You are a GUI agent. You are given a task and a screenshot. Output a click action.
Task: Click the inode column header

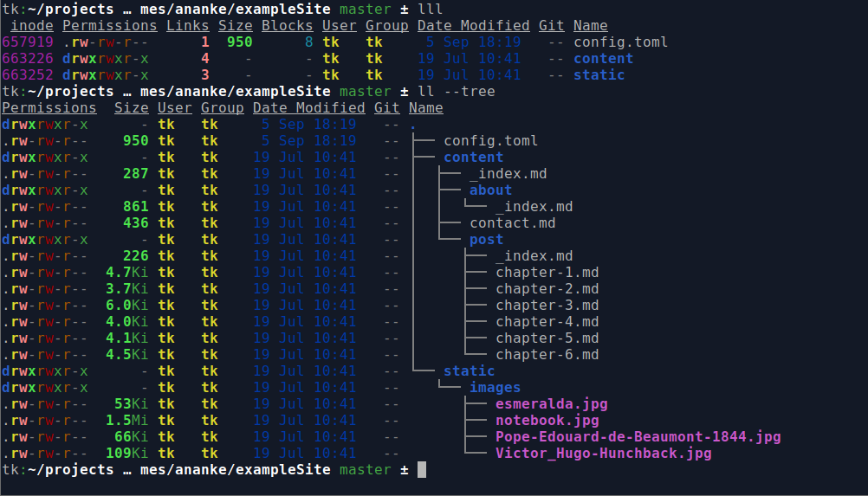point(32,26)
